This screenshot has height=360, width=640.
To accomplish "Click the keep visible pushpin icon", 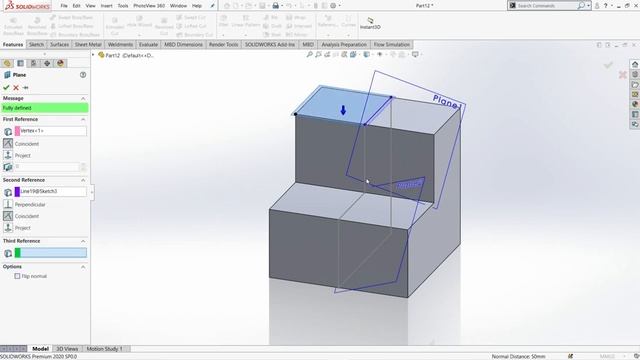I will click(x=26, y=87).
